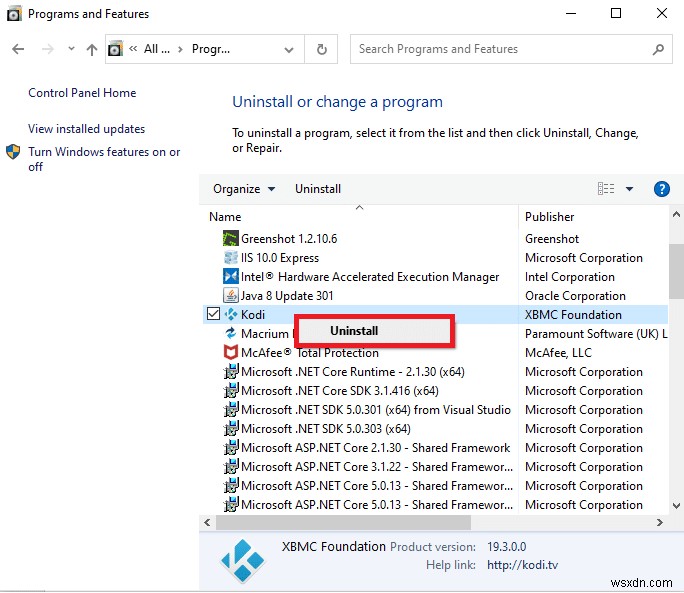This screenshot has height=593, width=684.
Task: Click the vertical scrollbar thumb
Action: pyautogui.click(x=676, y=271)
